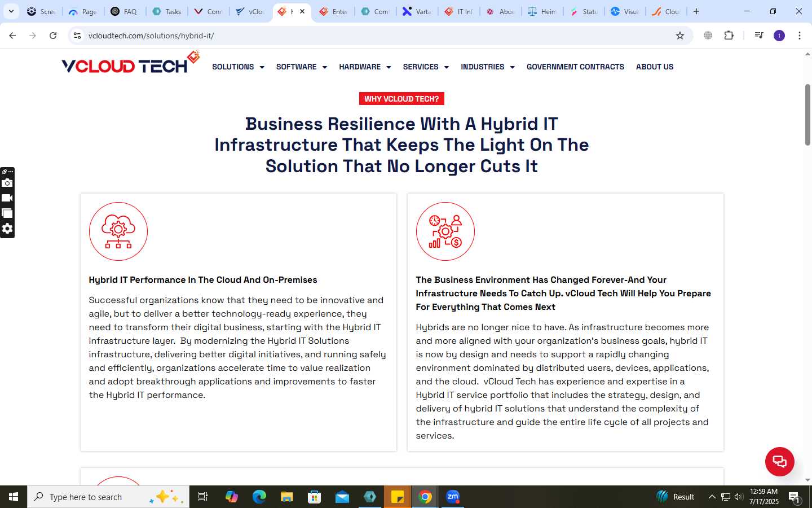Open the Chrome three-dot menu
The image size is (812, 508).
[800, 36]
